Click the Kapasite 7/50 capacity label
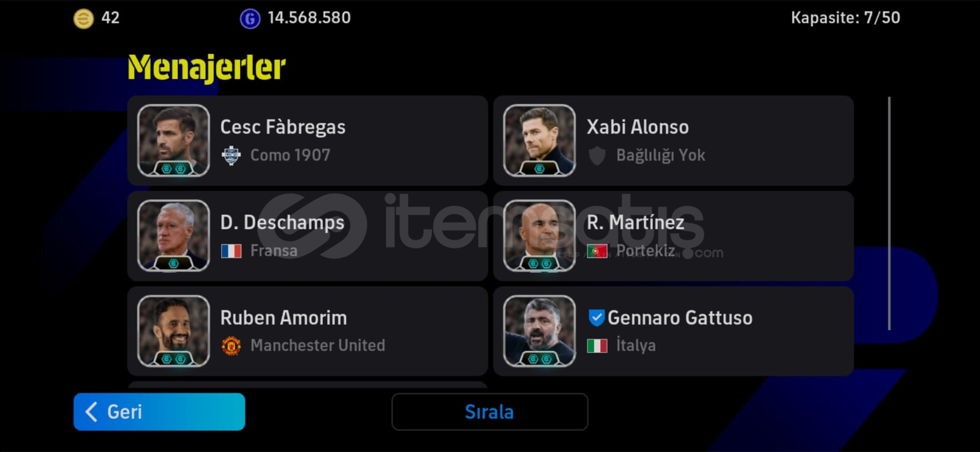Viewport: 980px width, 452px height. coord(845,18)
